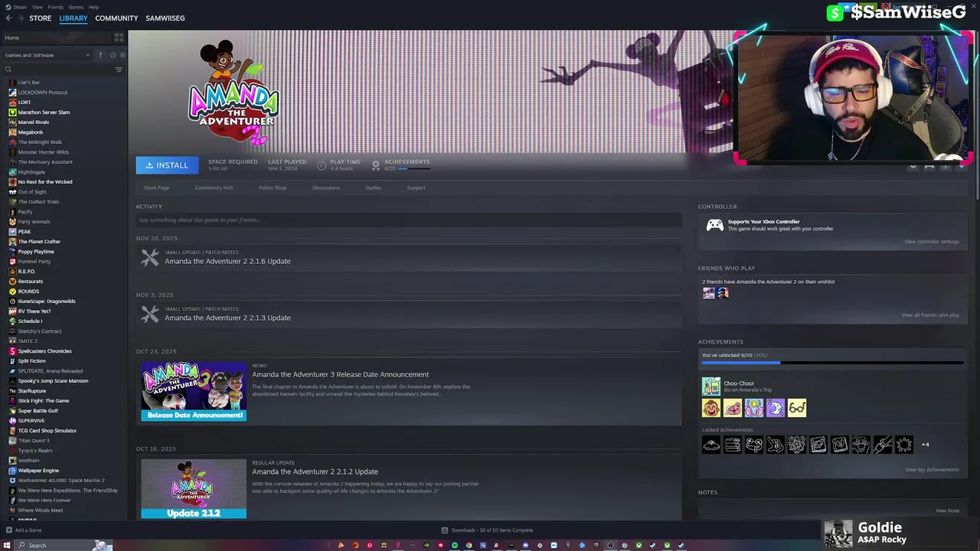
Task: Open the Help menu
Action: pos(93,7)
